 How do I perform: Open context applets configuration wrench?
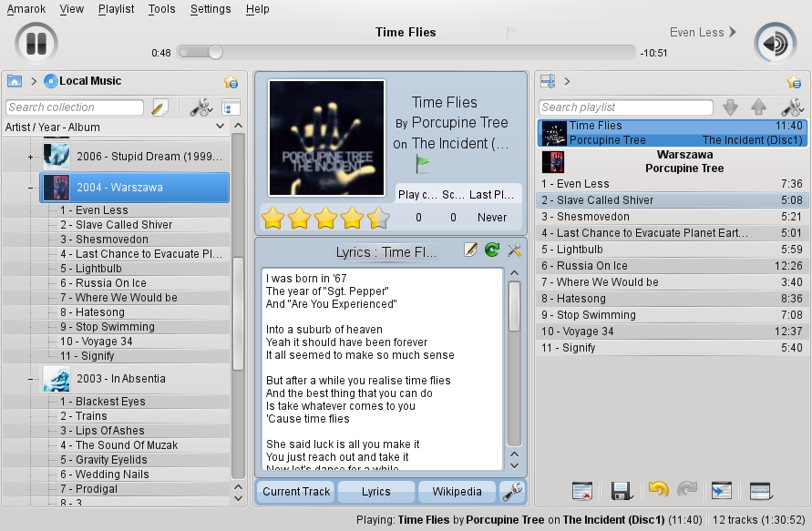point(513,491)
